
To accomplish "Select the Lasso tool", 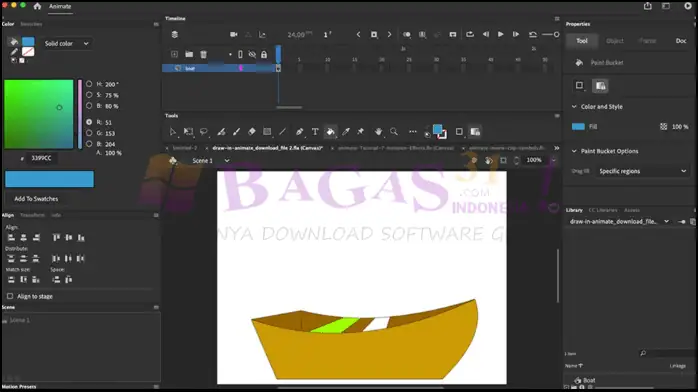I will pos(203,132).
